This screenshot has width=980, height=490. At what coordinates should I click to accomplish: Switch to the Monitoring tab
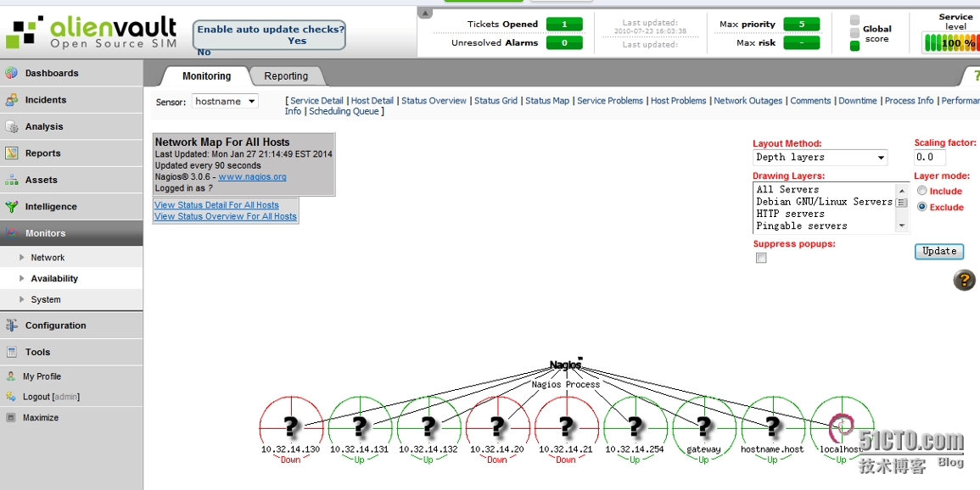pos(206,76)
